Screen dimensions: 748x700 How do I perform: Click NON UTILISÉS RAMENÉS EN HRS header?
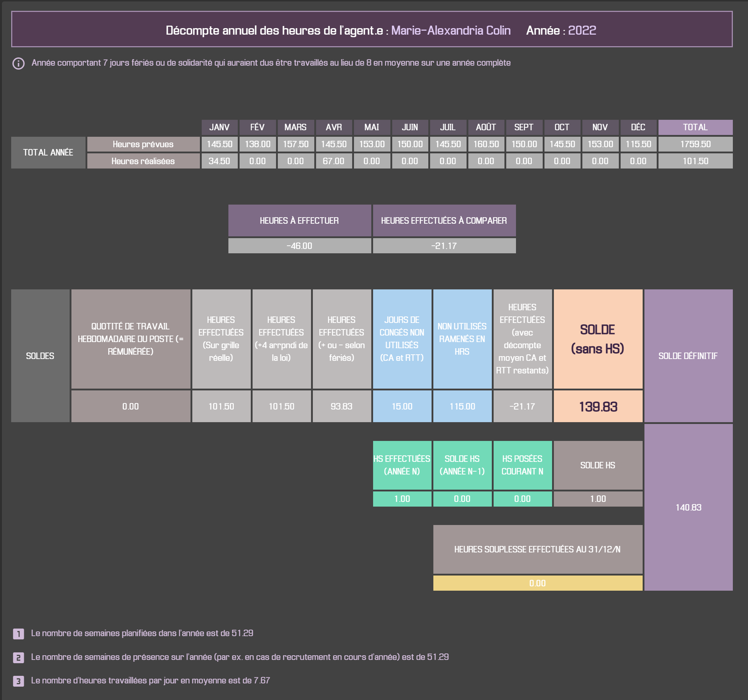click(x=463, y=339)
